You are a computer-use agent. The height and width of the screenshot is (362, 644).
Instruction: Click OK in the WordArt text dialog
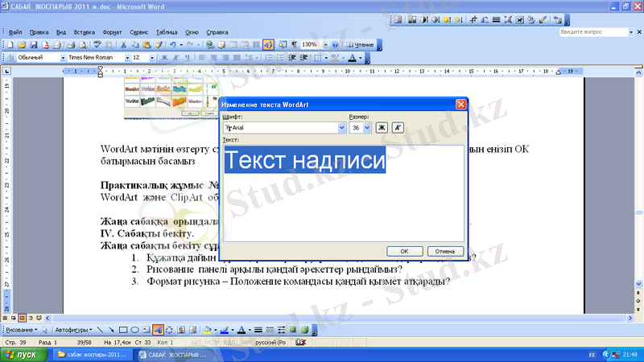pyautogui.click(x=404, y=250)
